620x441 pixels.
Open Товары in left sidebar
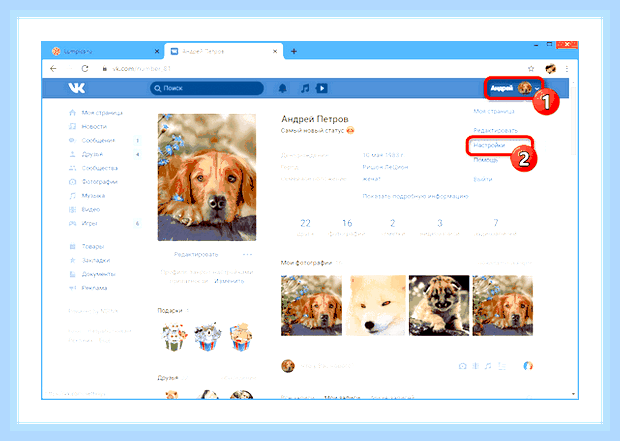coord(93,246)
